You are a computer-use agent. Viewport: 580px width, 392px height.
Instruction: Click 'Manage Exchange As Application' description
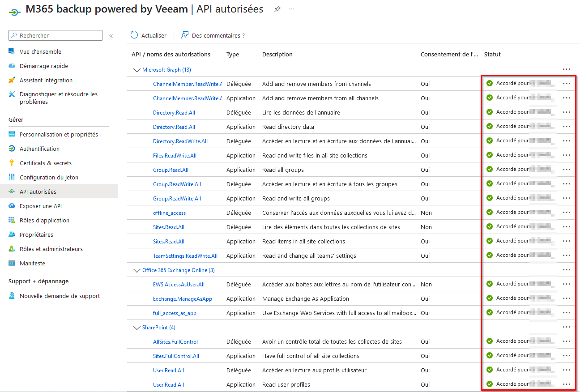(306, 299)
